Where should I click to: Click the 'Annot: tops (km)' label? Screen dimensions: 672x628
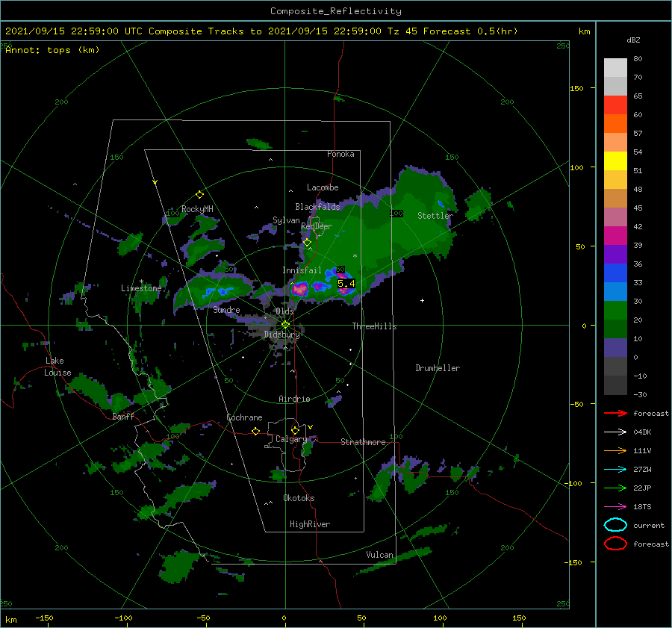pos(52,50)
